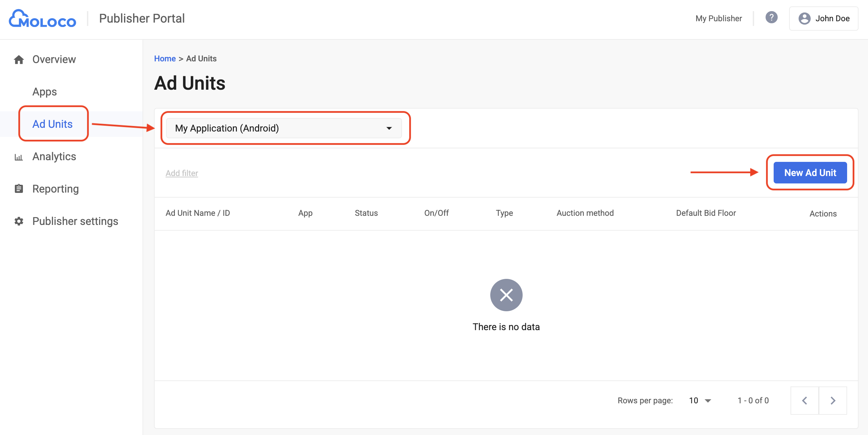Open My Application (Android) dropdown
The height and width of the screenshot is (435, 868).
coord(284,128)
